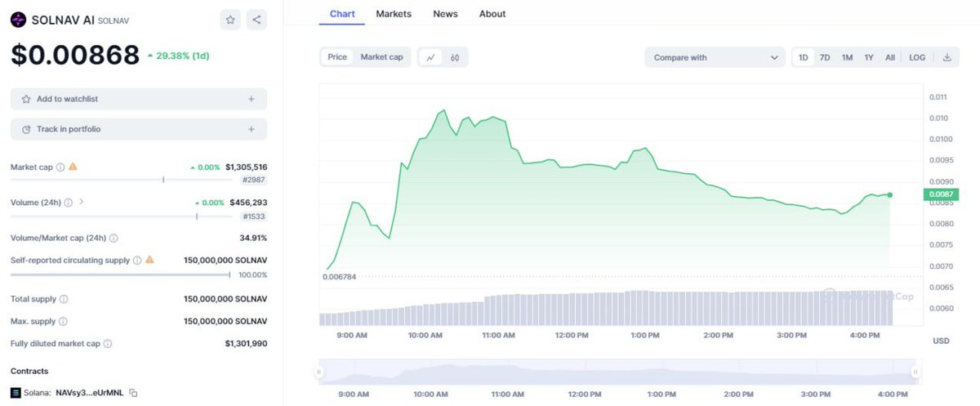
Task: Open Volume (24h) info icon
Action: 69,202
